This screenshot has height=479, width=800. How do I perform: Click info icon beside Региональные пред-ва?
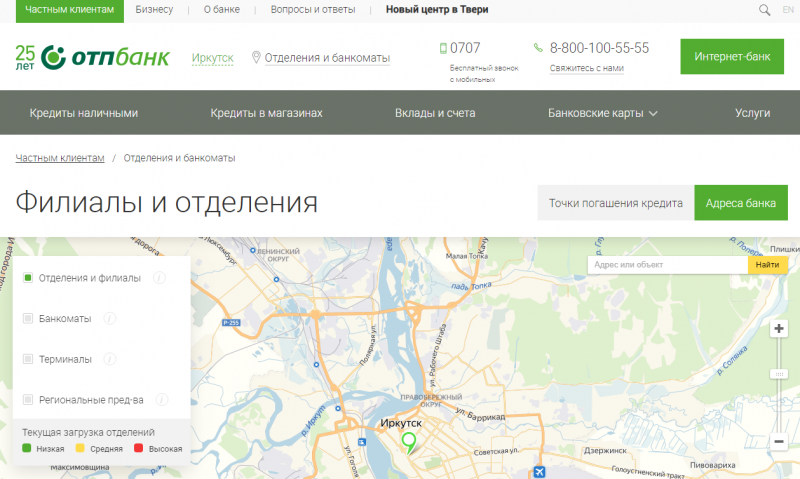[163, 399]
